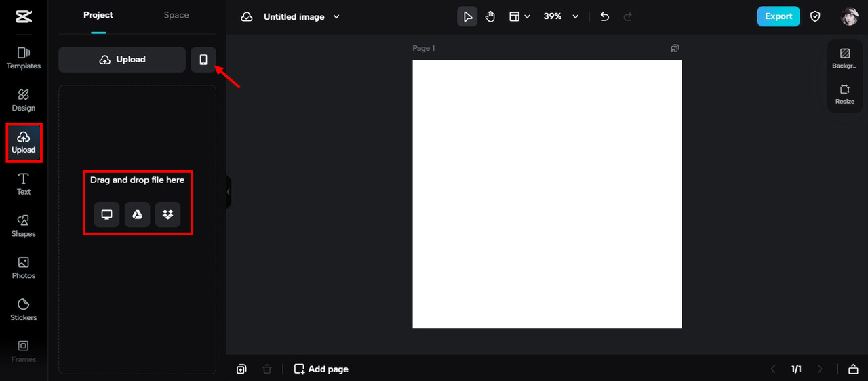Image resolution: width=868 pixels, height=381 pixels.
Task: Click the cloud save icon
Action: pos(248,16)
